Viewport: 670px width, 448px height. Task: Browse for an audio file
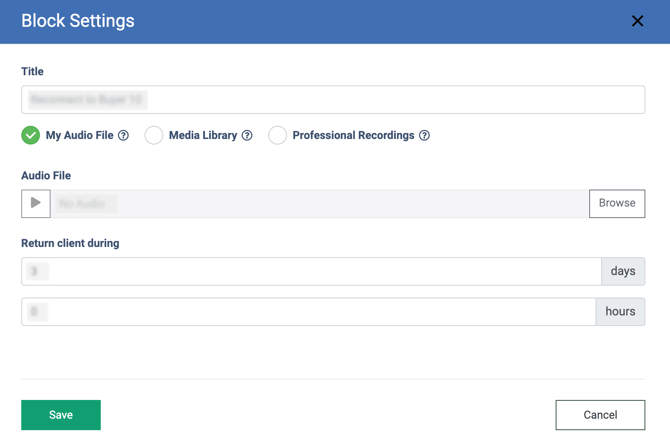(x=616, y=203)
